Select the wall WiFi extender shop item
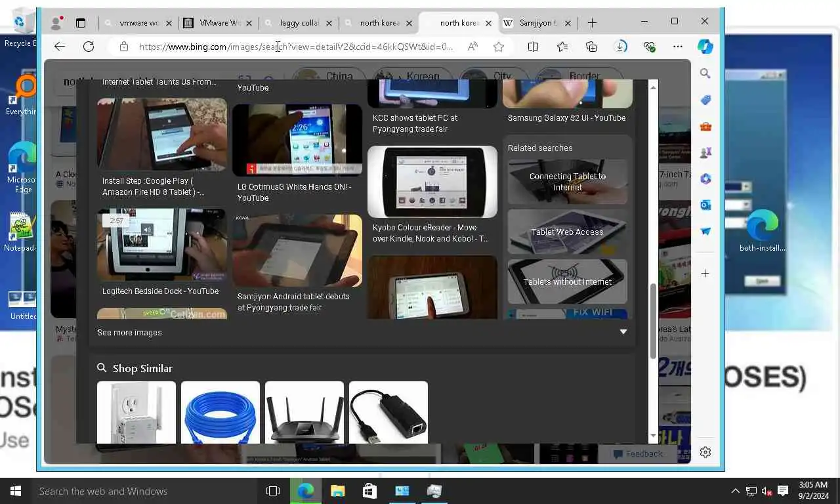 [x=136, y=412]
